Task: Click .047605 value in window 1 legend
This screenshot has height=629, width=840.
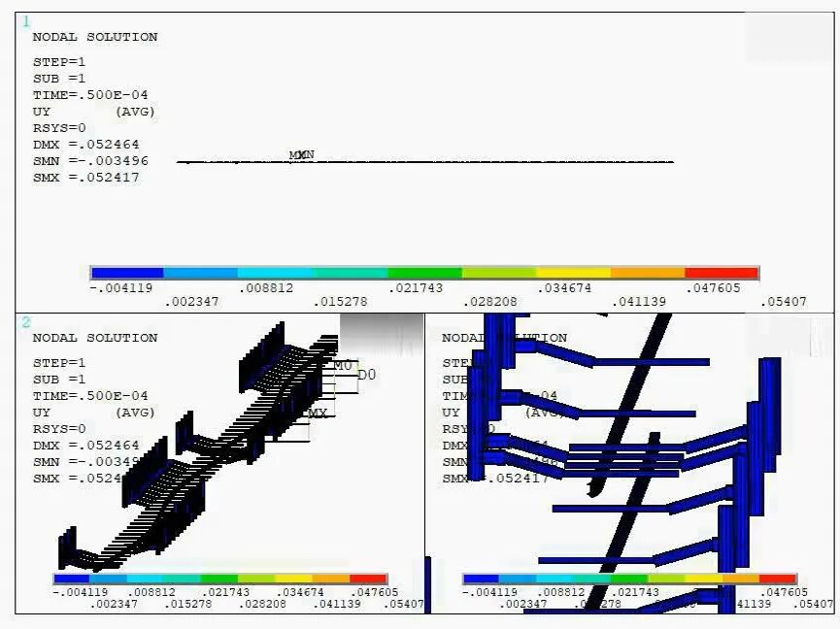Action: pyautogui.click(x=714, y=288)
